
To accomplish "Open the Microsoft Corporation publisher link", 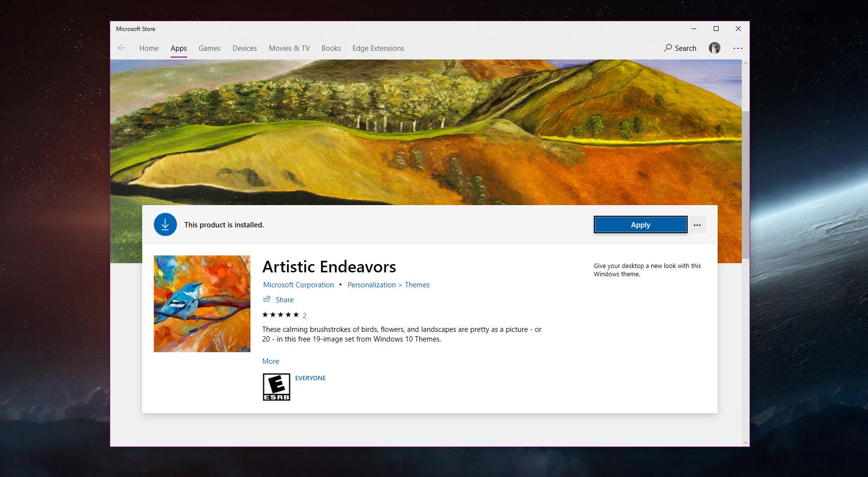I will pos(298,285).
